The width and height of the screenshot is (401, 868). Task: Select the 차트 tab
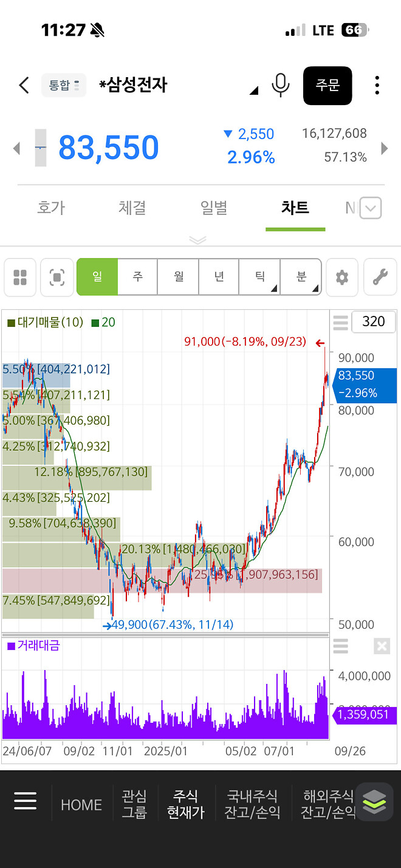tap(295, 208)
